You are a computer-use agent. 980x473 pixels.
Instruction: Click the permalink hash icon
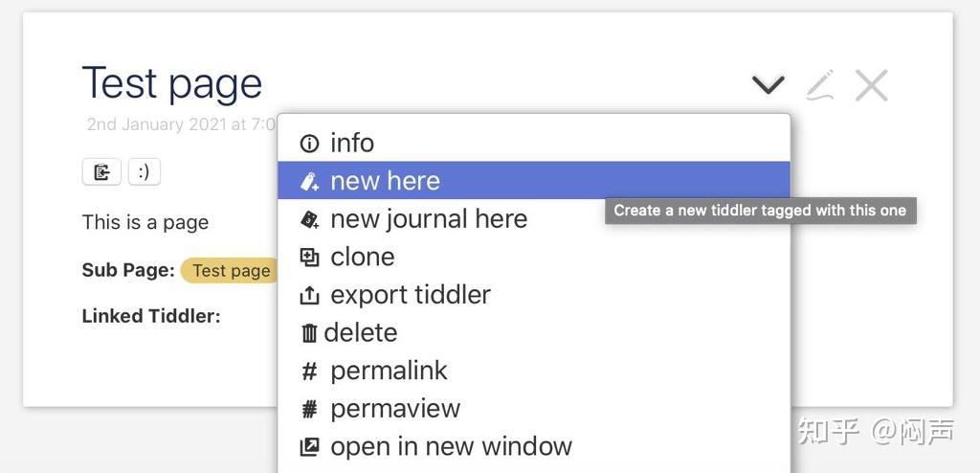coord(309,372)
